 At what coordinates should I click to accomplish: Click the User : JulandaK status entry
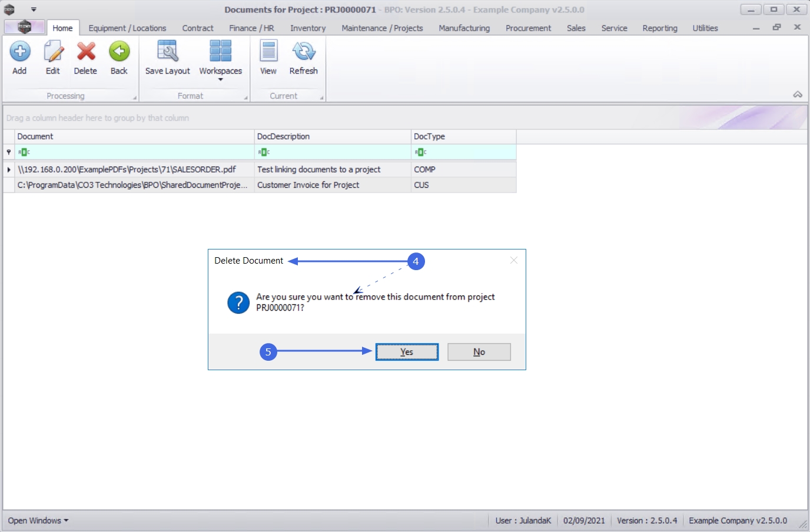click(x=523, y=521)
